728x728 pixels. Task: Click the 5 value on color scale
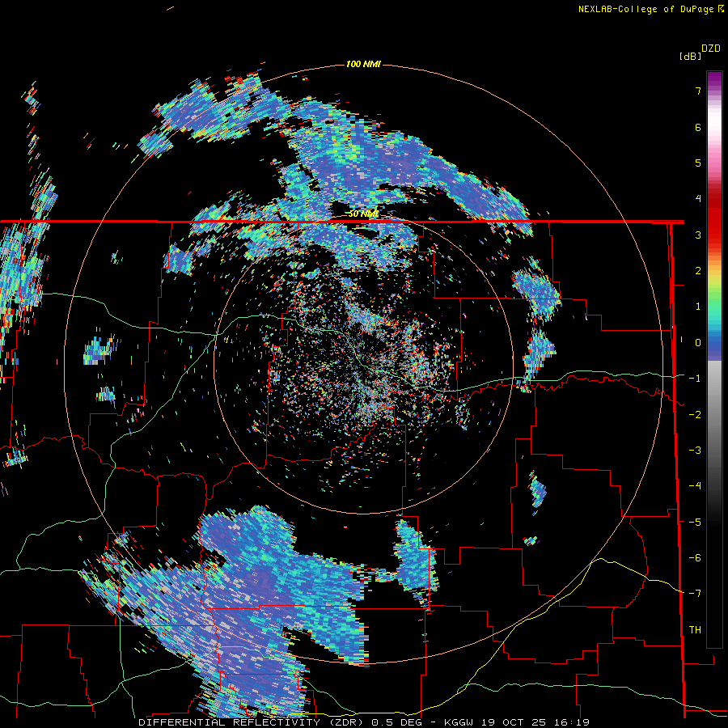698,163
